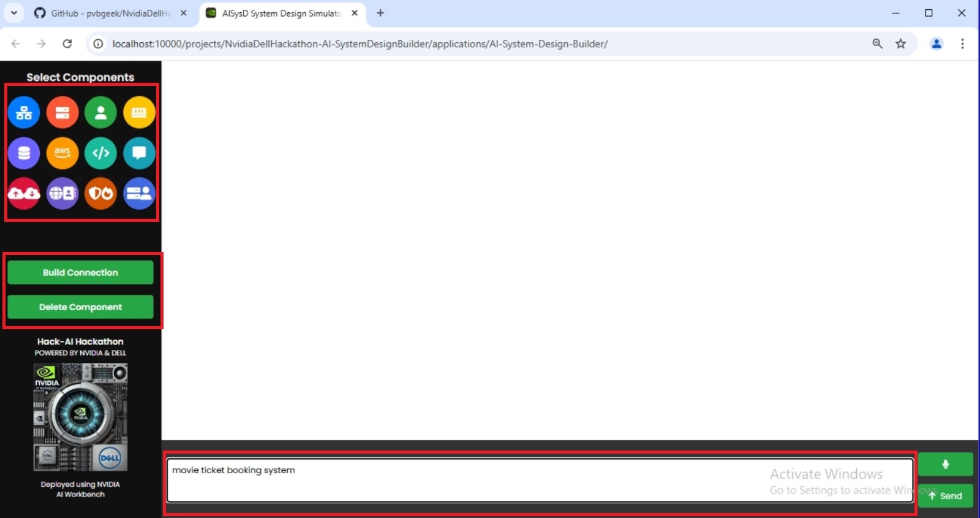Screen dimensions: 980x518
Task: Select the purple database component
Action: (x=24, y=153)
